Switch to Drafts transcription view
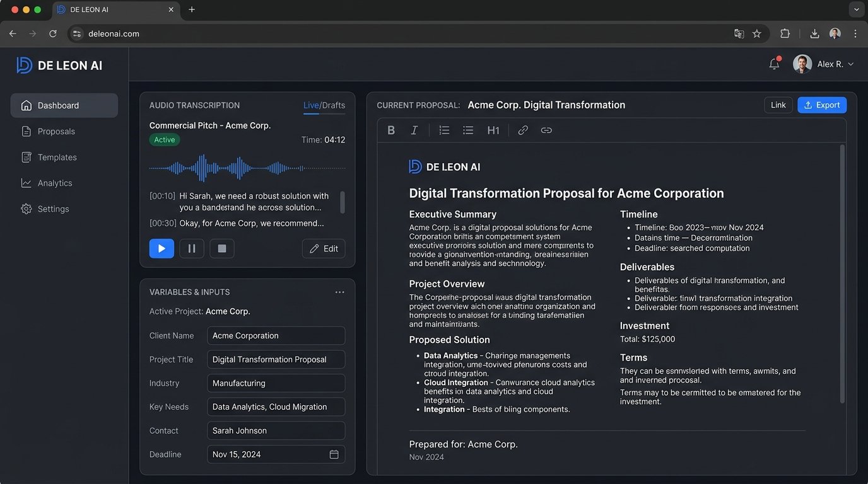This screenshot has width=868, height=484. click(334, 105)
